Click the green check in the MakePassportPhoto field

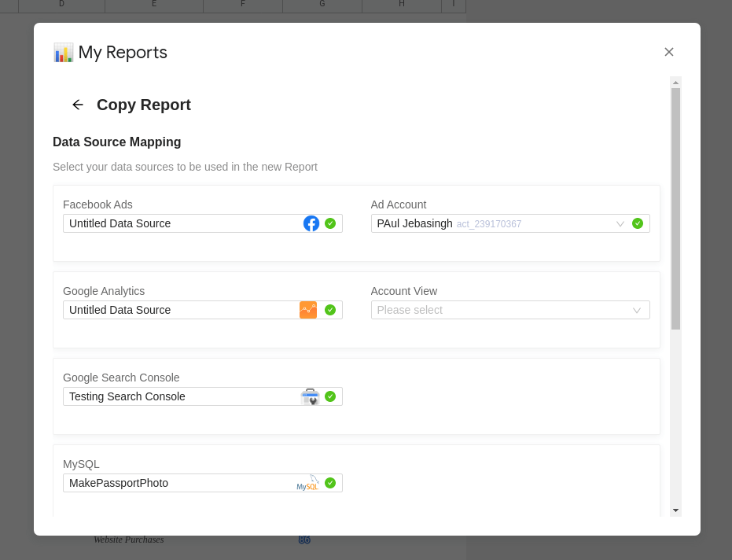pos(330,483)
